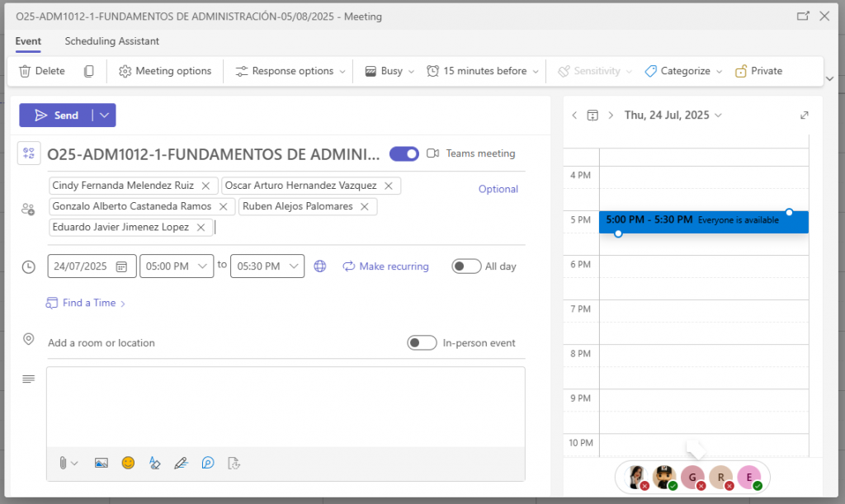
Task: Open the Busy status dropdown
Action: coord(389,71)
